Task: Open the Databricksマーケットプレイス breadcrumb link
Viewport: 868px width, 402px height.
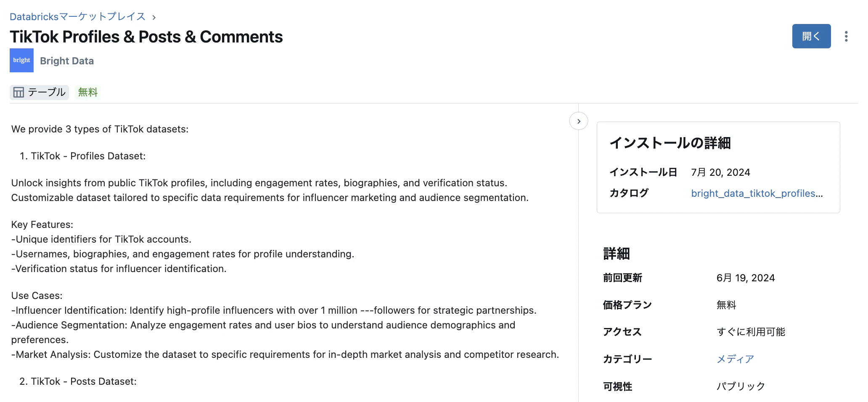Action: click(x=77, y=17)
